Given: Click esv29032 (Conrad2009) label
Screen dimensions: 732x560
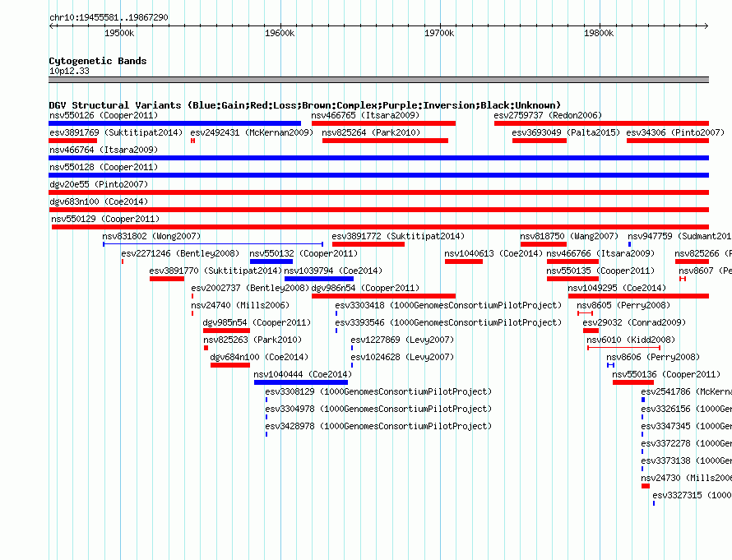Looking at the screenshot, I should (634, 322).
